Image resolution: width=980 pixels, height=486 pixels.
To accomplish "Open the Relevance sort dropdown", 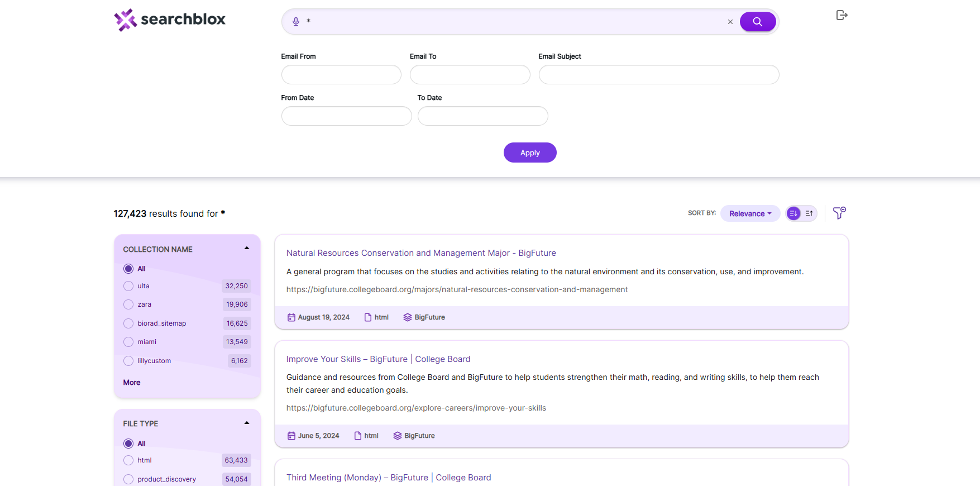I will tap(750, 213).
